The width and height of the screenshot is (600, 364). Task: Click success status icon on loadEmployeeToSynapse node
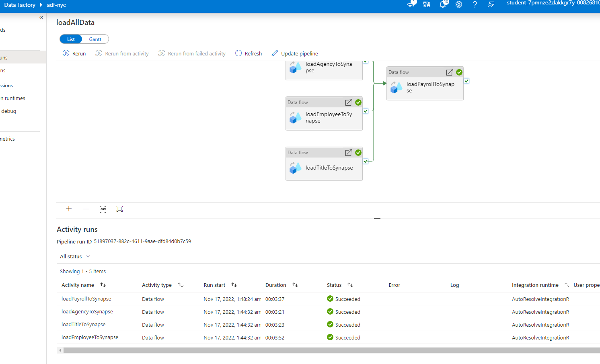pyautogui.click(x=358, y=102)
